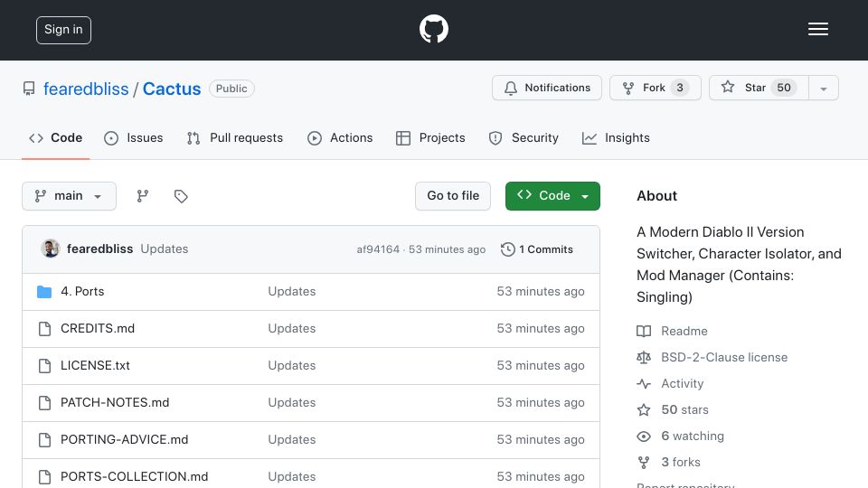
Task: Open the Pull requests tab
Action: (235, 137)
